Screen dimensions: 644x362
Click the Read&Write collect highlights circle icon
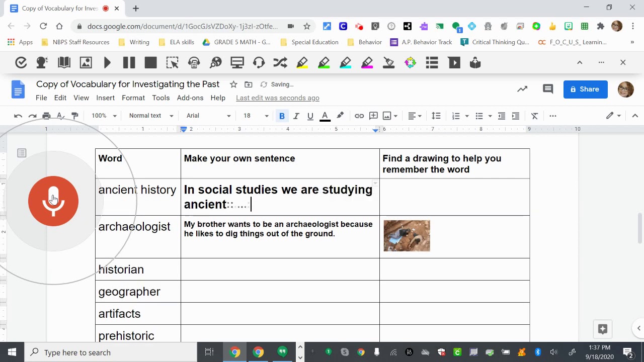point(410,63)
